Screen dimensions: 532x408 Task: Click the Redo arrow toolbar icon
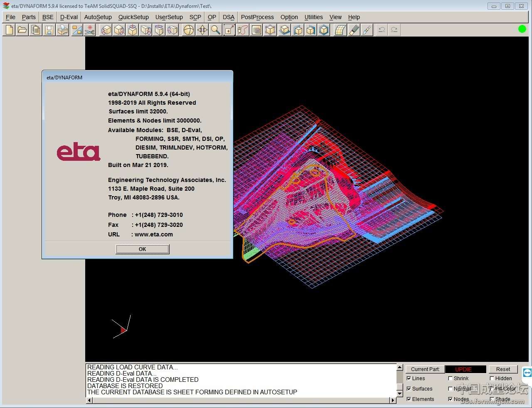tap(394, 30)
